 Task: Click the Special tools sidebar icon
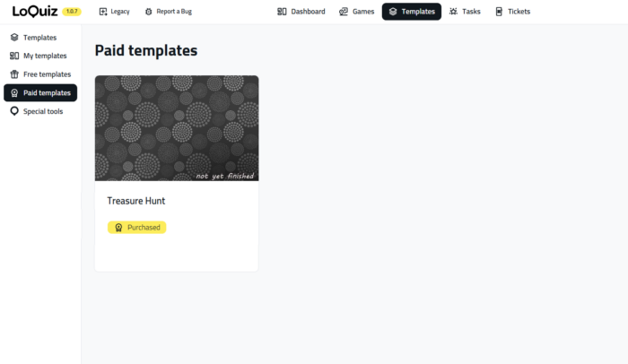[x=14, y=112]
